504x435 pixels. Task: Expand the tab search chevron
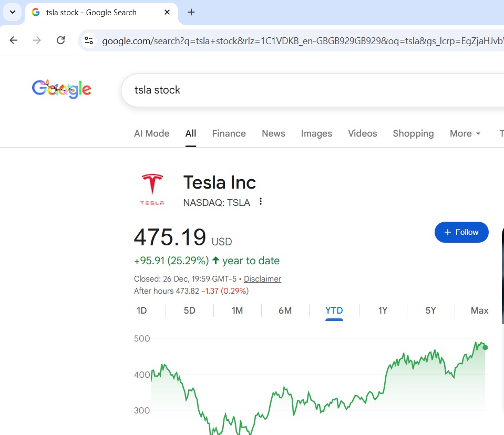(x=13, y=12)
